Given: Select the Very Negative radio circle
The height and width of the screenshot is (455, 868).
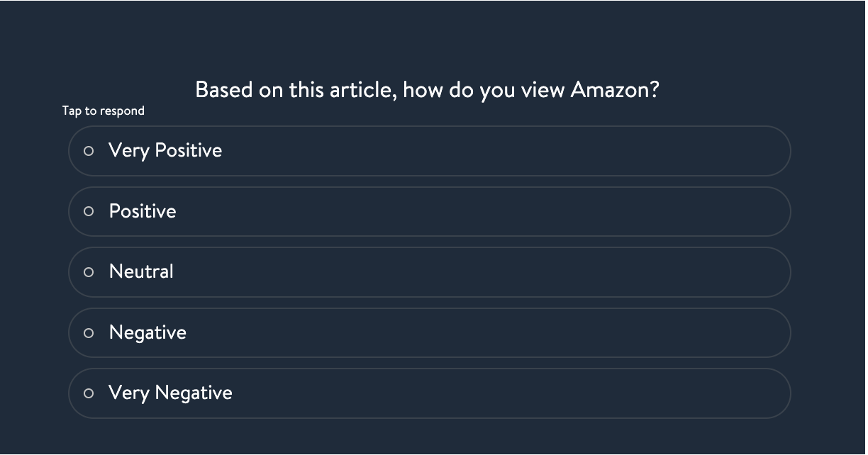Looking at the screenshot, I should click(89, 393).
